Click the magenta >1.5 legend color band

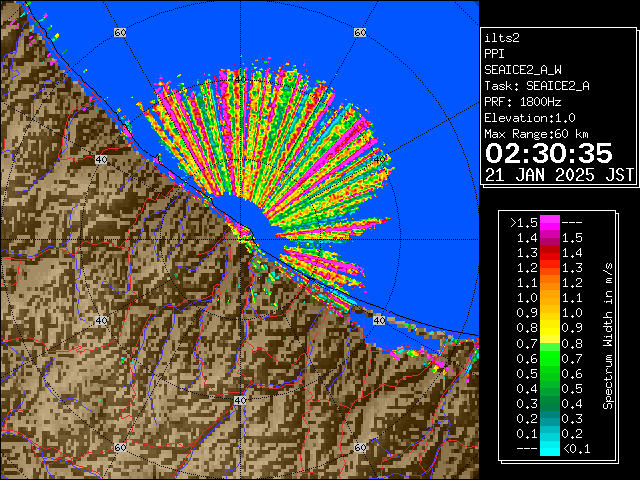(x=550, y=222)
